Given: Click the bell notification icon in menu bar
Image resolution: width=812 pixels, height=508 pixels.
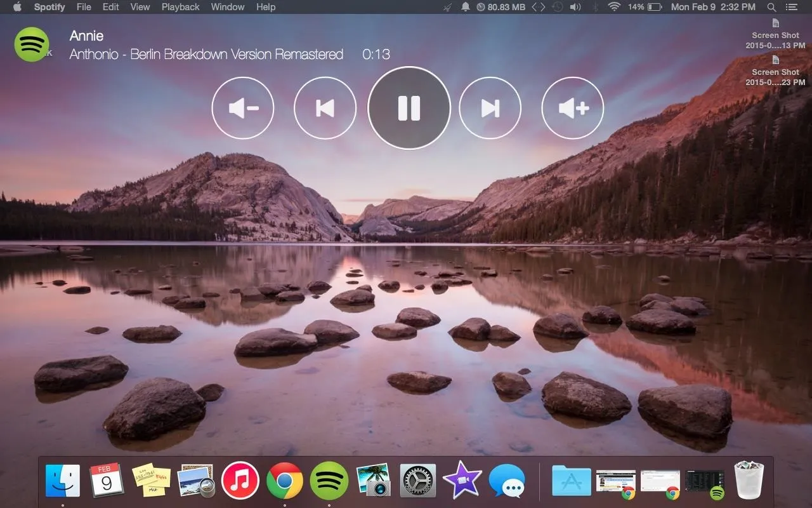Looking at the screenshot, I should tap(466, 7).
